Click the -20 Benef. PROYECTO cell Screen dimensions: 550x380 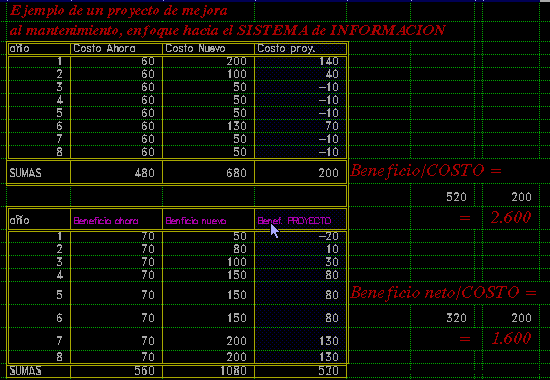301,236
